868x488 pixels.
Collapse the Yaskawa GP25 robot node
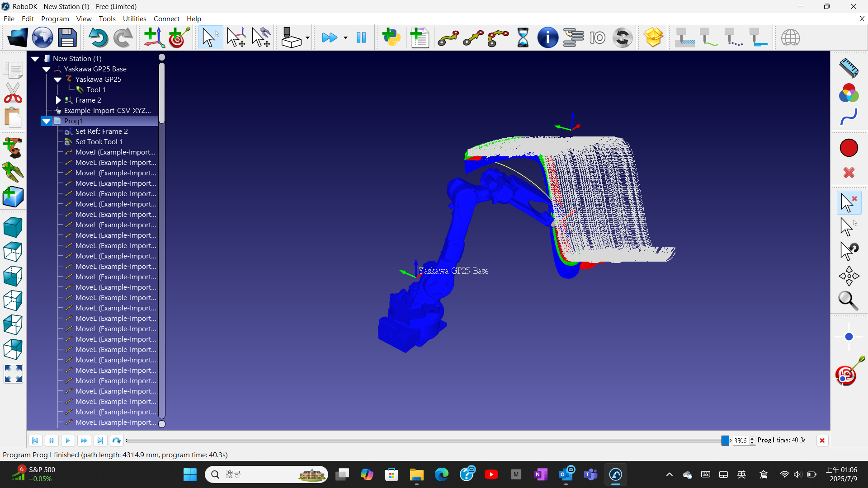pyautogui.click(x=58, y=80)
